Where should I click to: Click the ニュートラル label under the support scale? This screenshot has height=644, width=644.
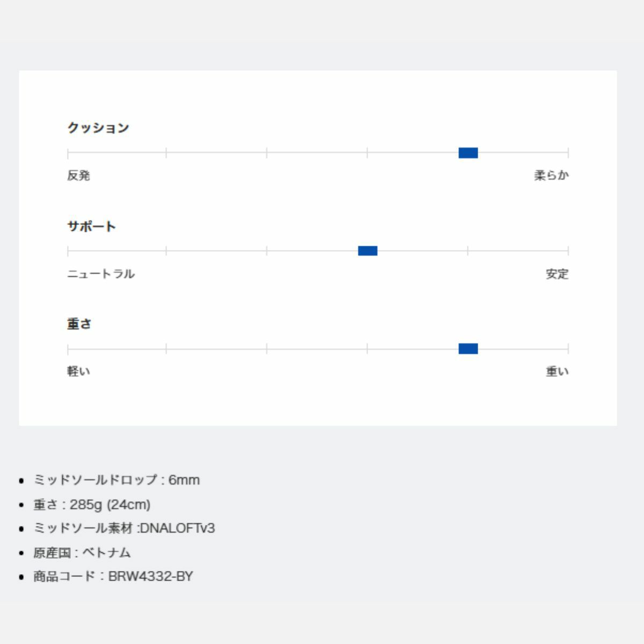point(101,274)
